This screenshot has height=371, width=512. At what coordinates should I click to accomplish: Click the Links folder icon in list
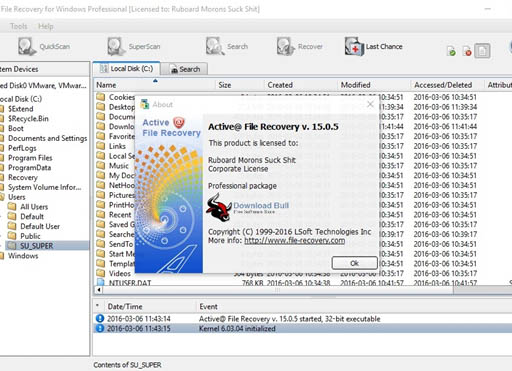coord(101,146)
